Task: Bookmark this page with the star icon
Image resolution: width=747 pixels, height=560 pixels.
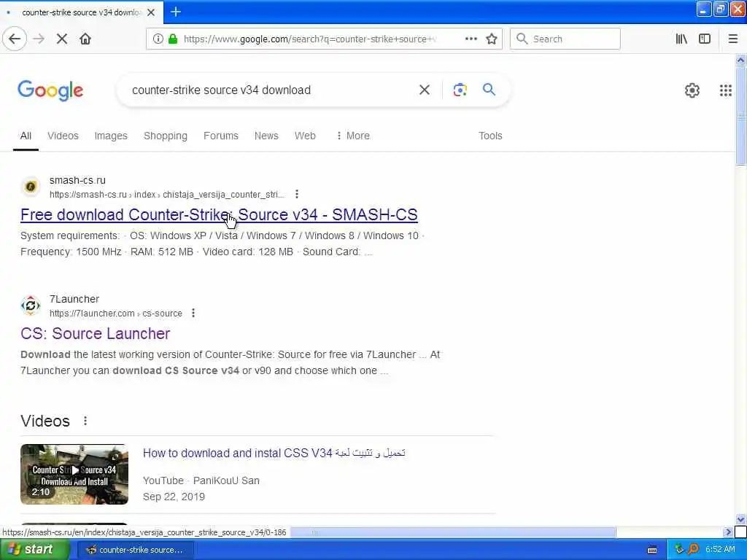Action: [492, 39]
